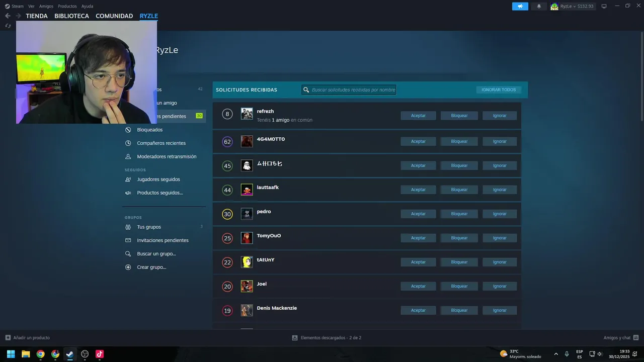644x362 pixels.
Task: Accept Joel's friend request
Action: [418, 286]
